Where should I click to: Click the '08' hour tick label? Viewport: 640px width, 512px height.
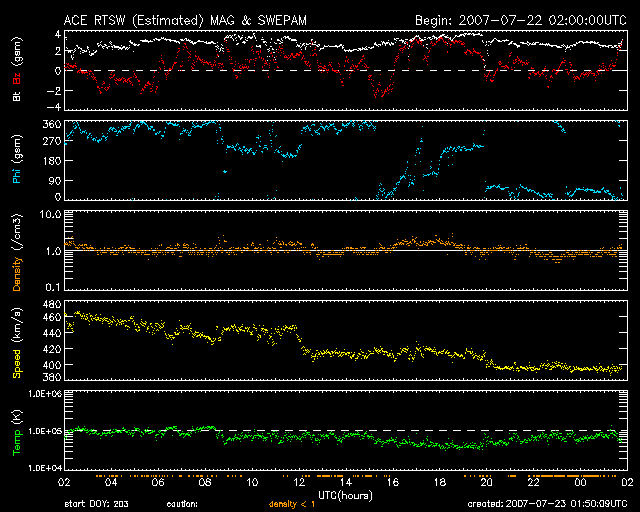205,482
